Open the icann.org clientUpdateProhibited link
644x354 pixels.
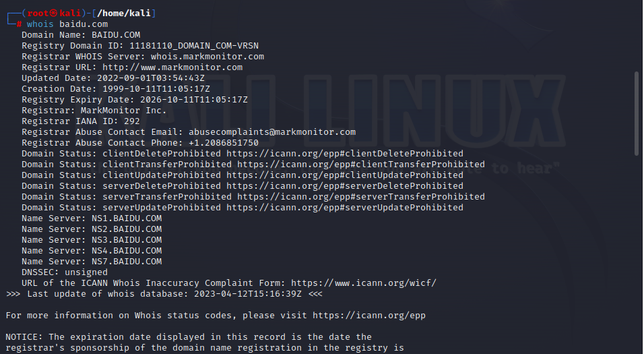(344, 175)
